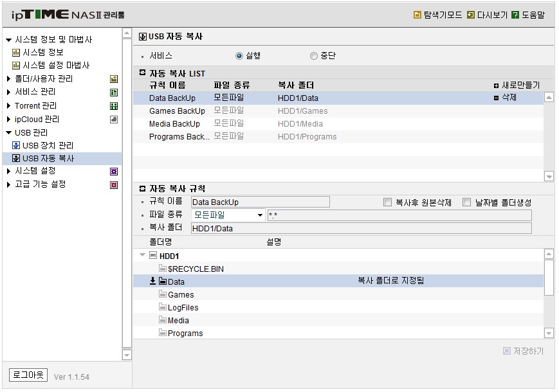This screenshot has width=559, height=392.
Task: Click the 저장하기 save button
Action: click(524, 352)
